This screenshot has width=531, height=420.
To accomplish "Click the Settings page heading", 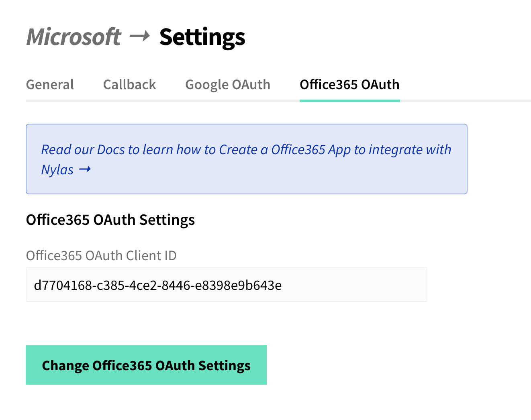I will tap(202, 38).
